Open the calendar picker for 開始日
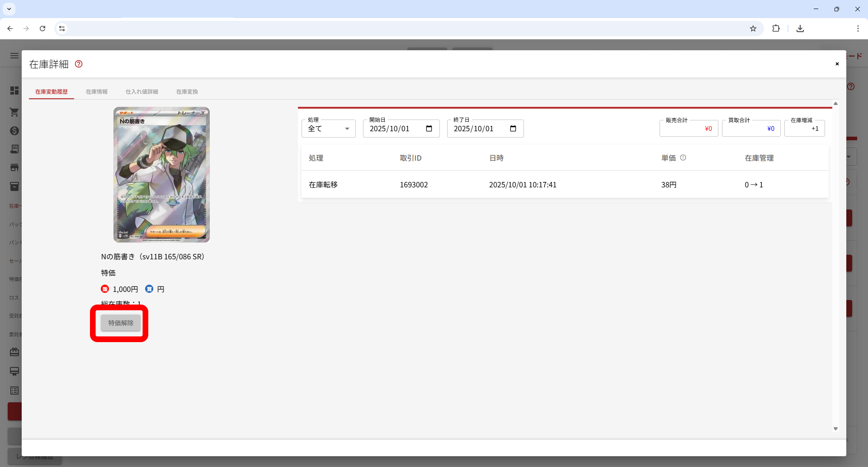This screenshot has height=467, width=868. (429, 129)
